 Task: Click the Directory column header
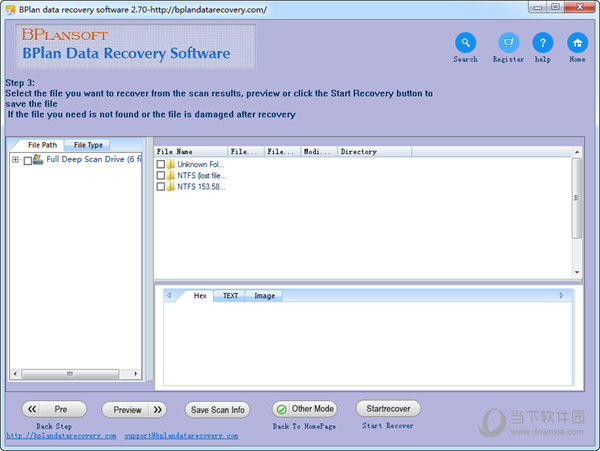coord(374,152)
